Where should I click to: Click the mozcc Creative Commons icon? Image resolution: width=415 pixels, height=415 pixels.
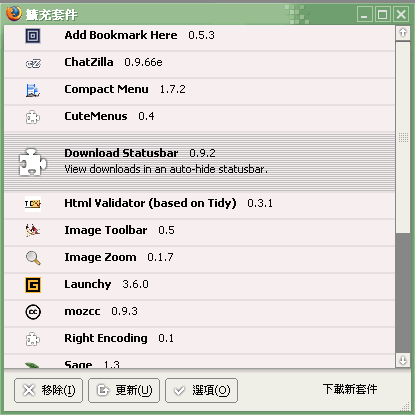point(33,312)
